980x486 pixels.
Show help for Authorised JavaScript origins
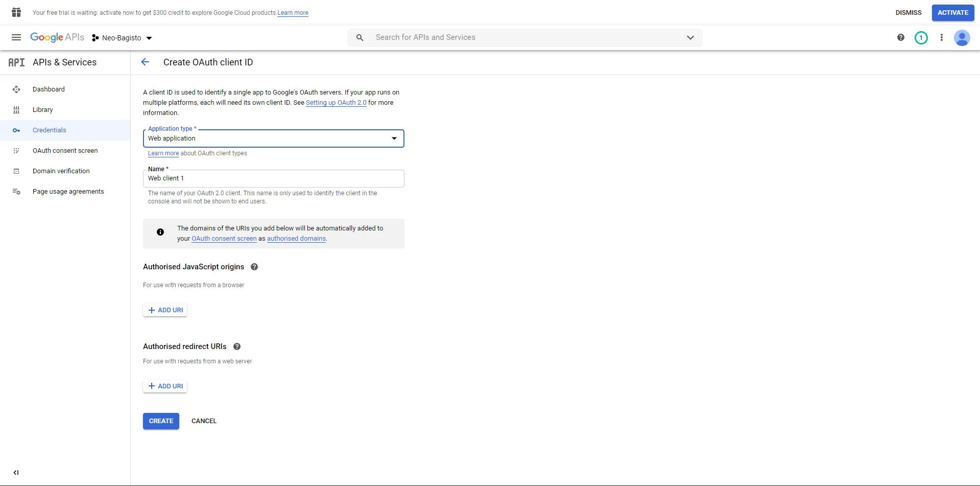[x=254, y=267]
